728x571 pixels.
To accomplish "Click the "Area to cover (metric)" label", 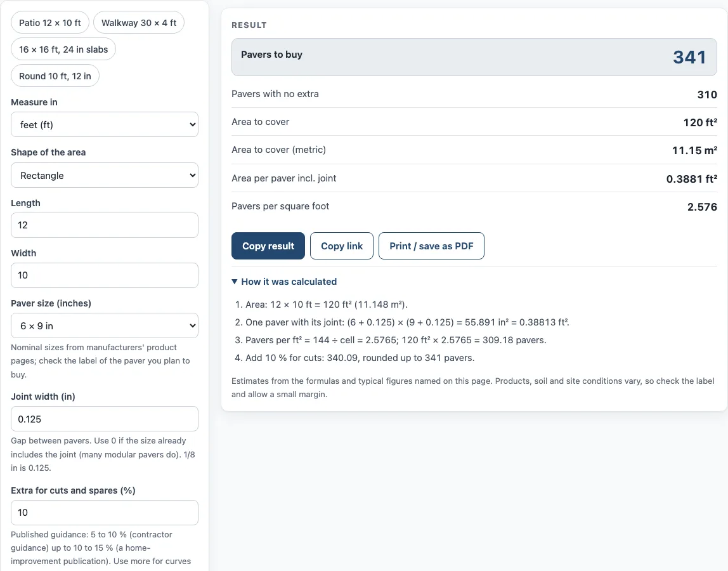I will click(x=278, y=150).
